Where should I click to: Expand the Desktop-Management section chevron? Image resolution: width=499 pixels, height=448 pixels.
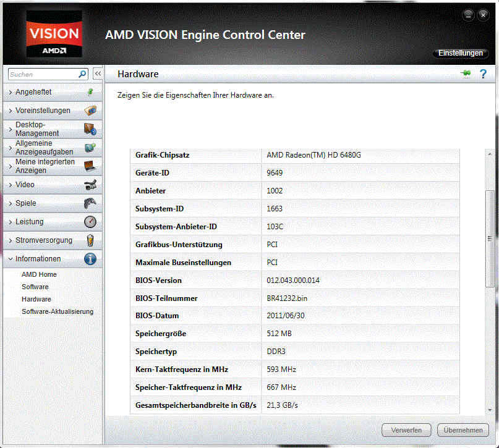(11, 129)
